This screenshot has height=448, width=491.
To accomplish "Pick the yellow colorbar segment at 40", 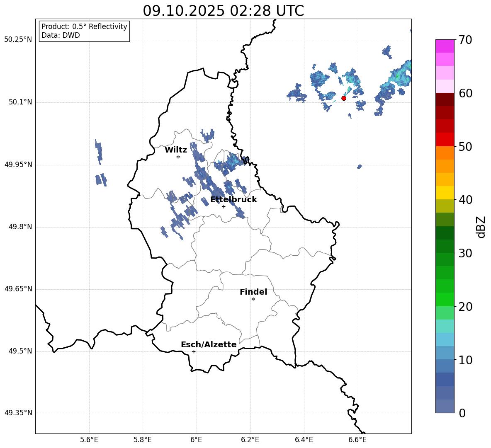I will (x=445, y=193).
